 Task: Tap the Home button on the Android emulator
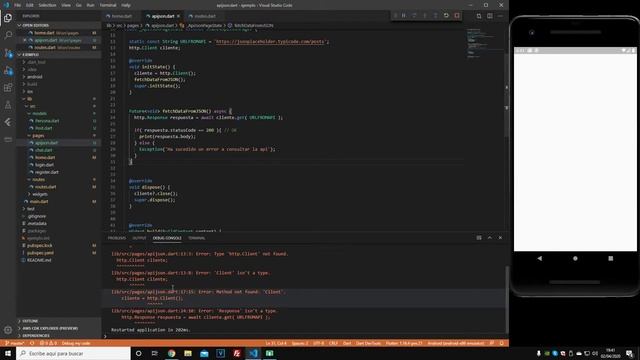click(575, 258)
